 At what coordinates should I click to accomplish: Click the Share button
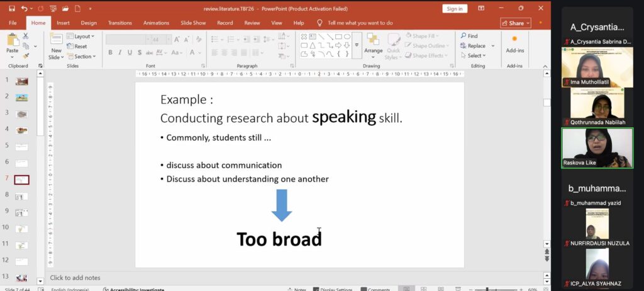(515, 23)
